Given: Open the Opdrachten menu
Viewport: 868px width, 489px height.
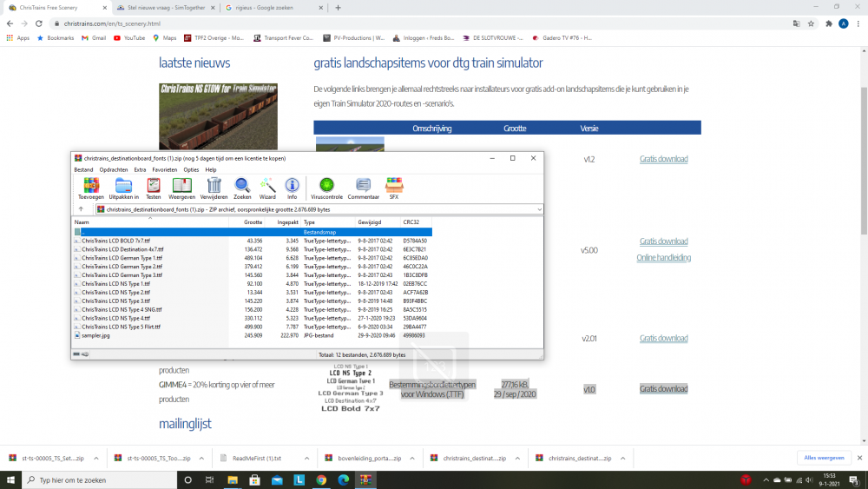Looking at the screenshot, I should [x=113, y=169].
